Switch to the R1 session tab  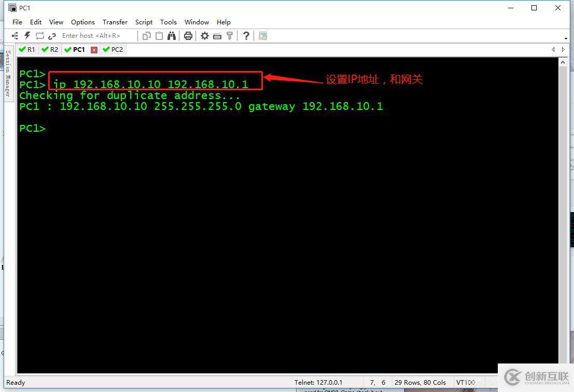(x=27, y=49)
